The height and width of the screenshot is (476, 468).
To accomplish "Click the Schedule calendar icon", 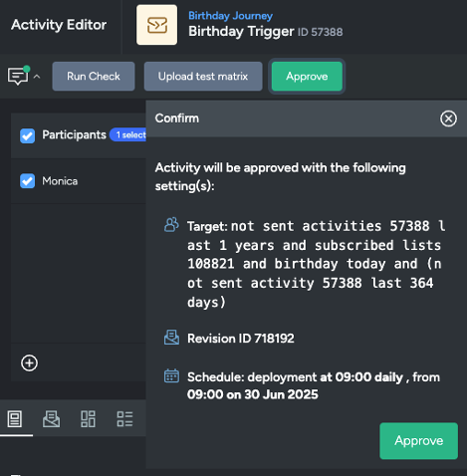I will point(171,376).
